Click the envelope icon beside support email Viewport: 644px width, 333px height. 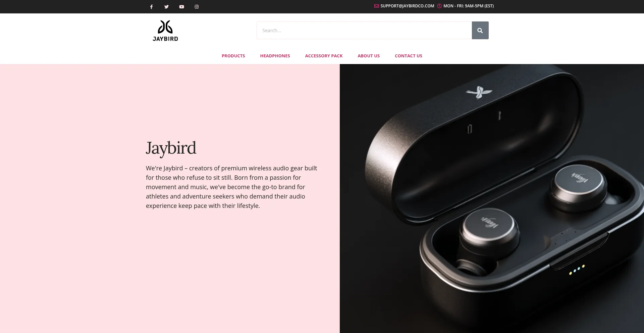[376, 6]
